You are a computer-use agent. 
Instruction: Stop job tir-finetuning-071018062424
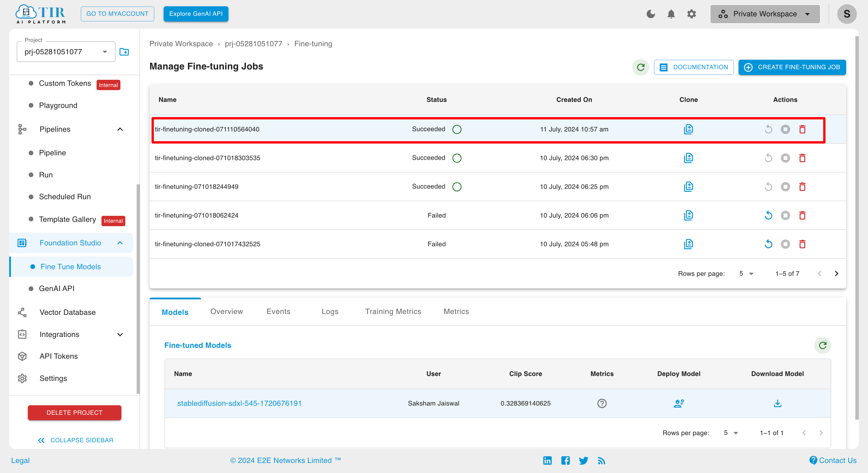(x=785, y=215)
